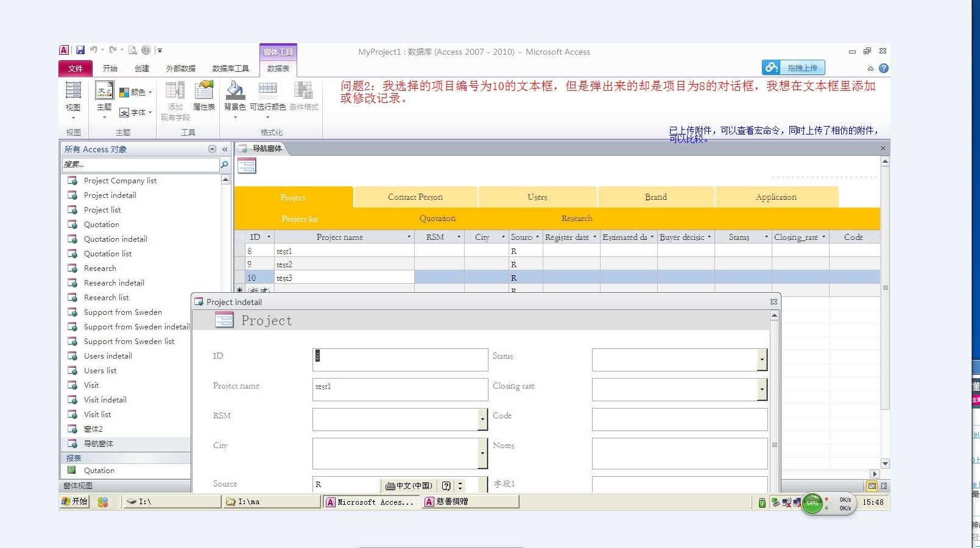Click the Quotation sub-navigation button
The image size is (980, 548).
point(437,219)
